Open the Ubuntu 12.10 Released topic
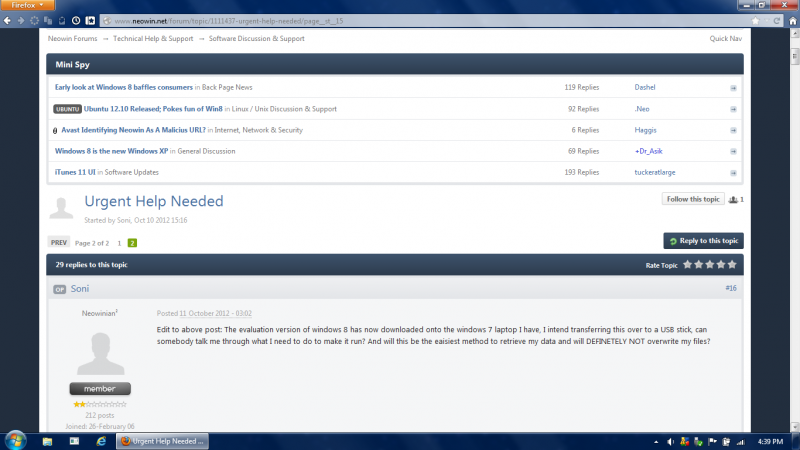Screen dimensions: 800x450 (x=153, y=109)
